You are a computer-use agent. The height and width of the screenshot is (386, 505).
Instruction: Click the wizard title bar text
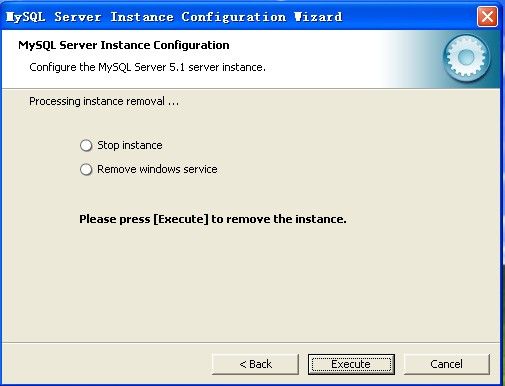(174, 17)
